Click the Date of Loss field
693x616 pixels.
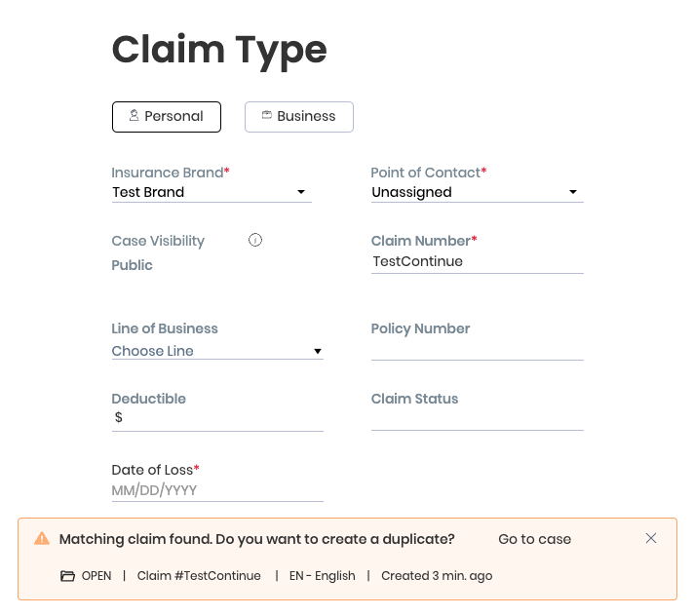click(x=217, y=490)
